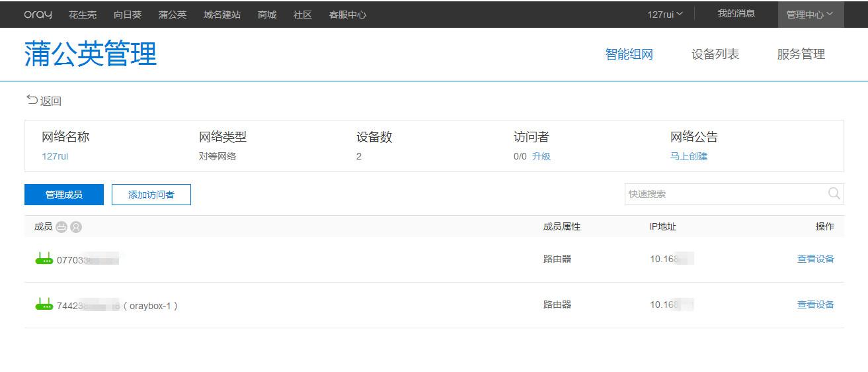
Task: Click the IP地址 column header
Action: [x=663, y=226]
